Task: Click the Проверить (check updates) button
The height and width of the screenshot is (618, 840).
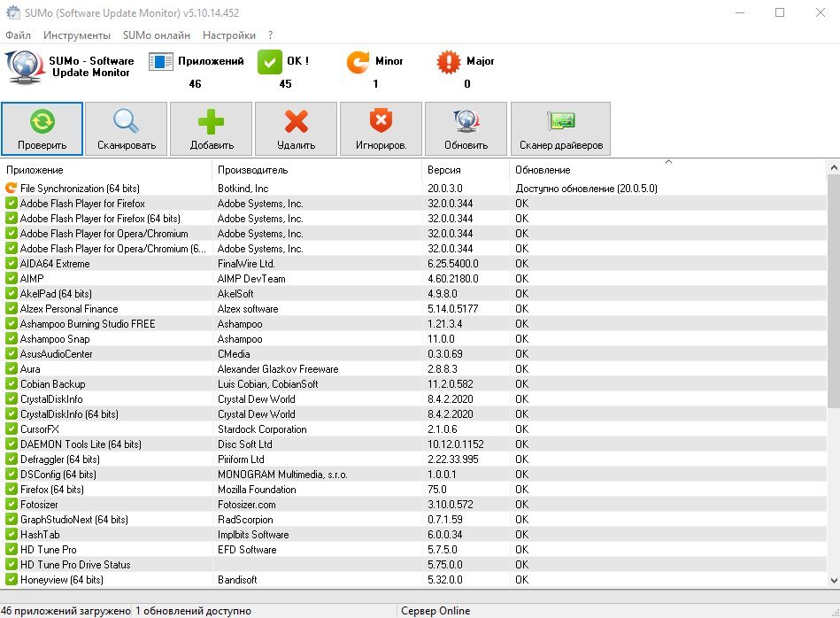Action: 42,129
